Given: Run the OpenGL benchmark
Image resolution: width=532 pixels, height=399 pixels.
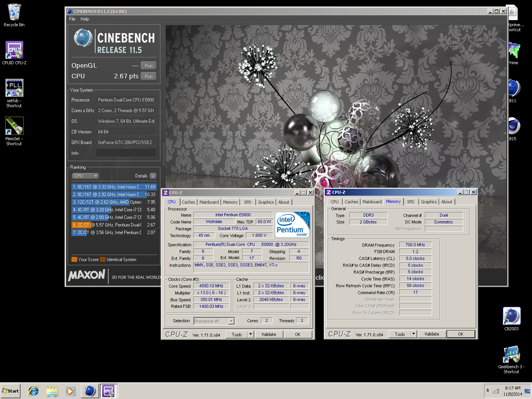Looking at the screenshot, I should (x=149, y=66).
